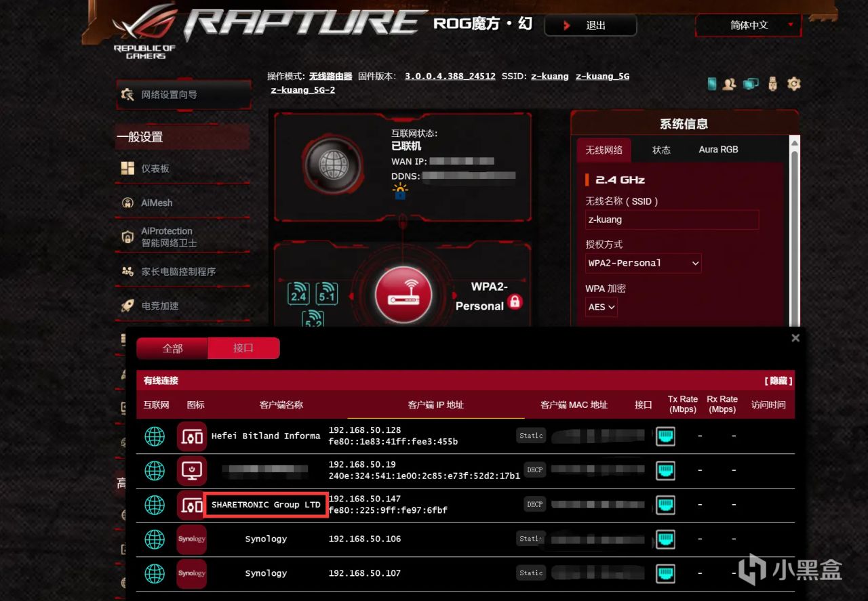Open the settings gear icon in the header
The height and width of the screenshot is (601, 868).
pyautogui.click(x=794, y=84)
